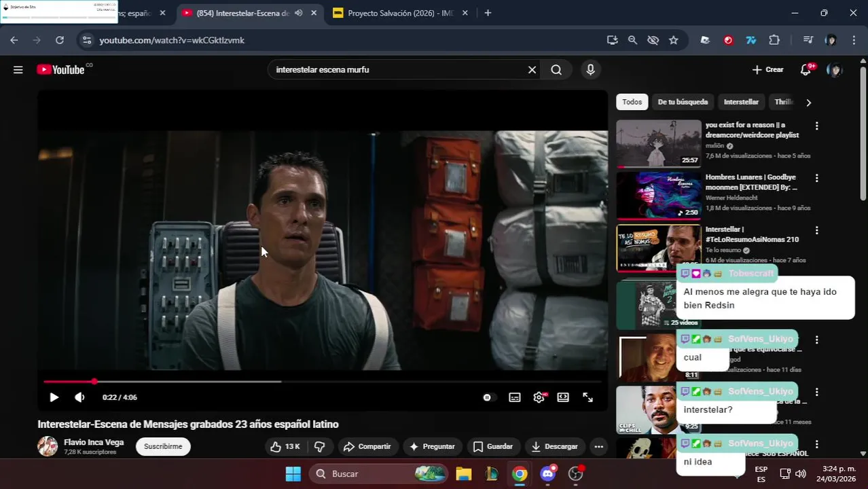The height and width of the screenshot is (489, 868).
Task: Like the video with 13 K thumbs up
Action: 285,446
